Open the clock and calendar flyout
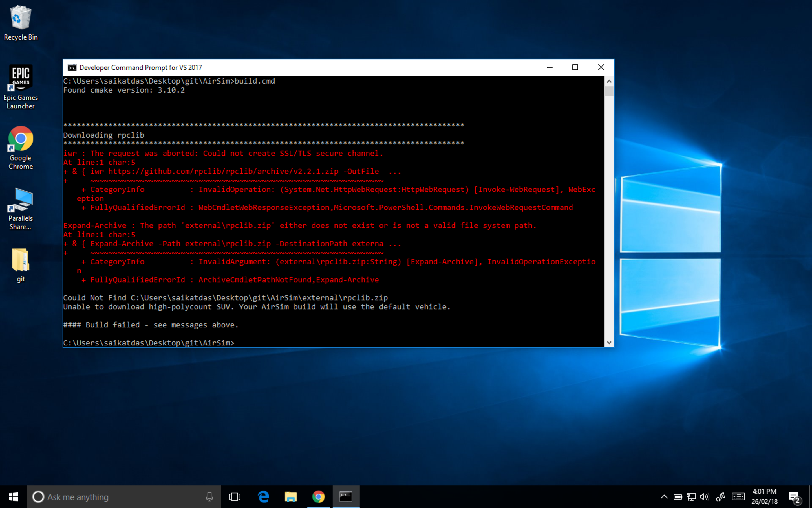This screenshot has width=812, height=508. 764,497
